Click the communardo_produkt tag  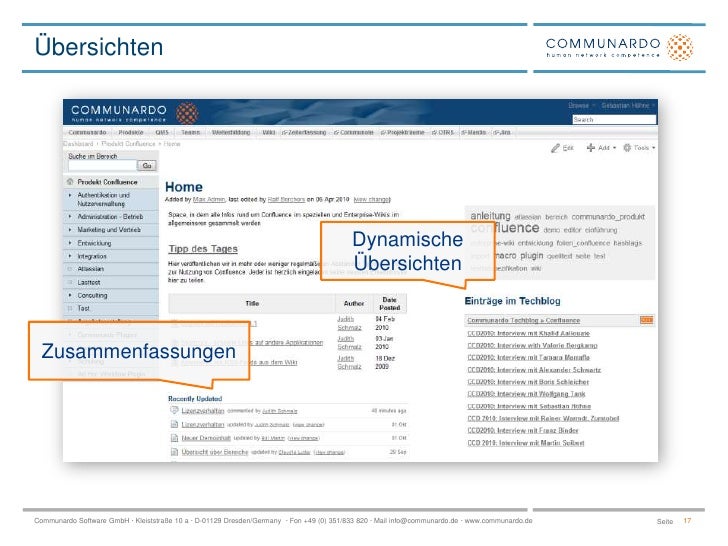(608, 217)
